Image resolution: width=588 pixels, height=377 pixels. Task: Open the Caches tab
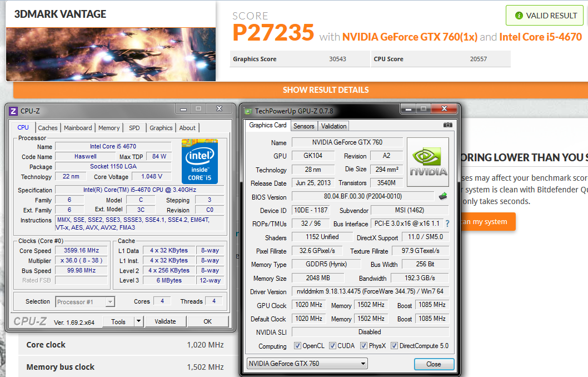click(x=48, y=128)
